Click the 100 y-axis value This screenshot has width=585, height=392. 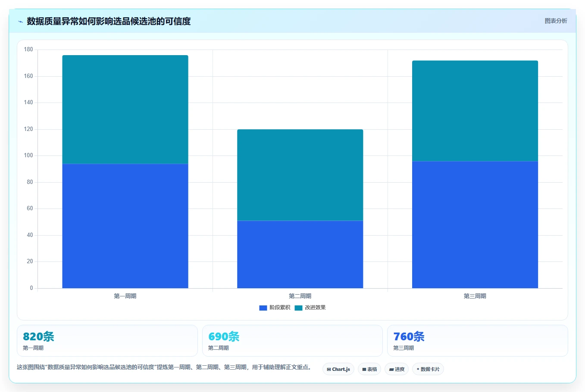tap(28, 156)
